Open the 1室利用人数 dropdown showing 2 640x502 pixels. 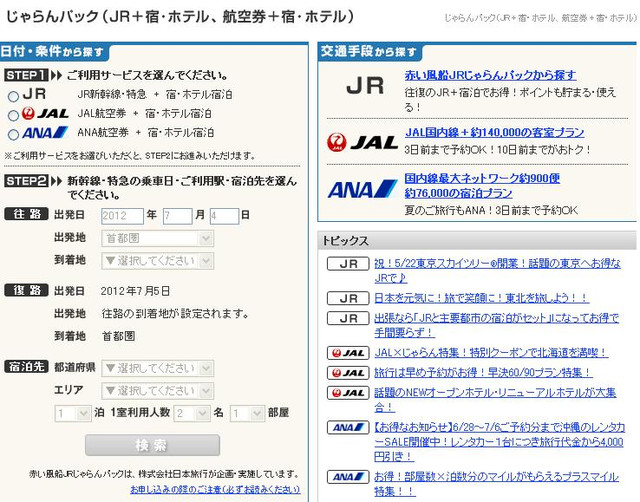click(192, 414)
